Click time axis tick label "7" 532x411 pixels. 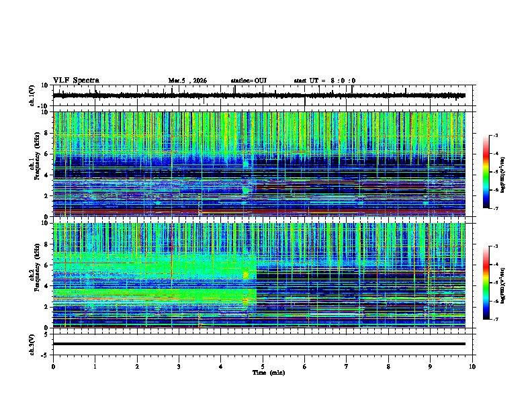point(347,367)
